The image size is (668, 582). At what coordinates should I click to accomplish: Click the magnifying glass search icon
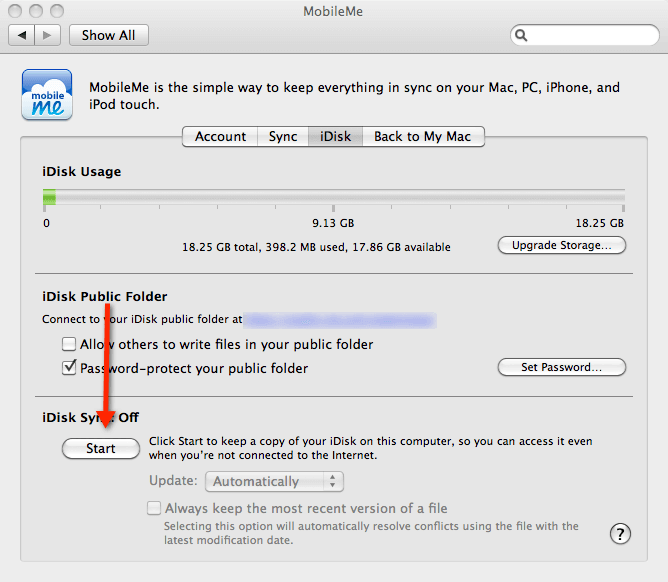pyautogui.click(x=521, y=35)
